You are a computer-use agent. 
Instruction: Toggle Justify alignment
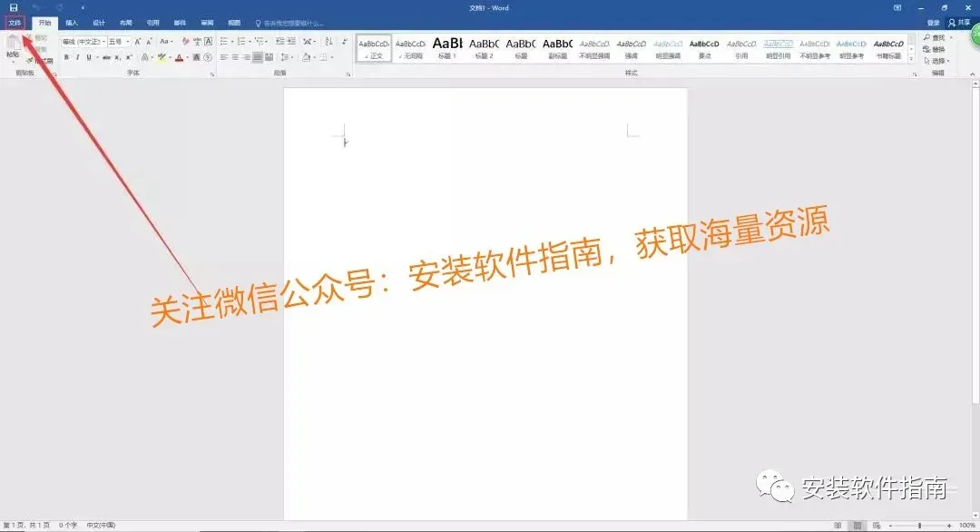258,57
